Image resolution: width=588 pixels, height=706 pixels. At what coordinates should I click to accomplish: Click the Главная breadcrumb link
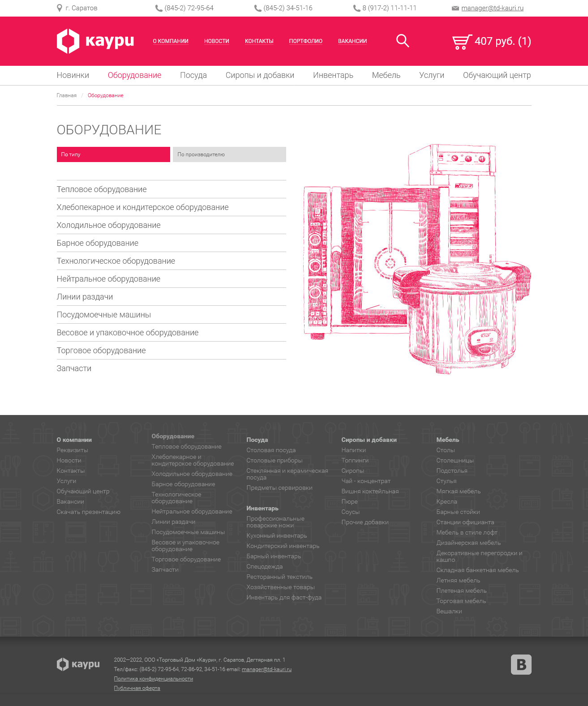(x=66, y=95)
